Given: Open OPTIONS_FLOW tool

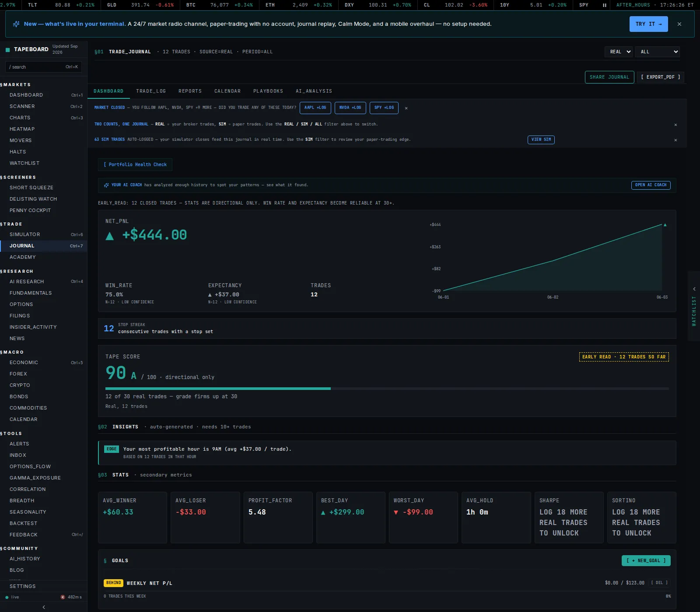Looking at the screenshot, I should (x=44, y=466).
